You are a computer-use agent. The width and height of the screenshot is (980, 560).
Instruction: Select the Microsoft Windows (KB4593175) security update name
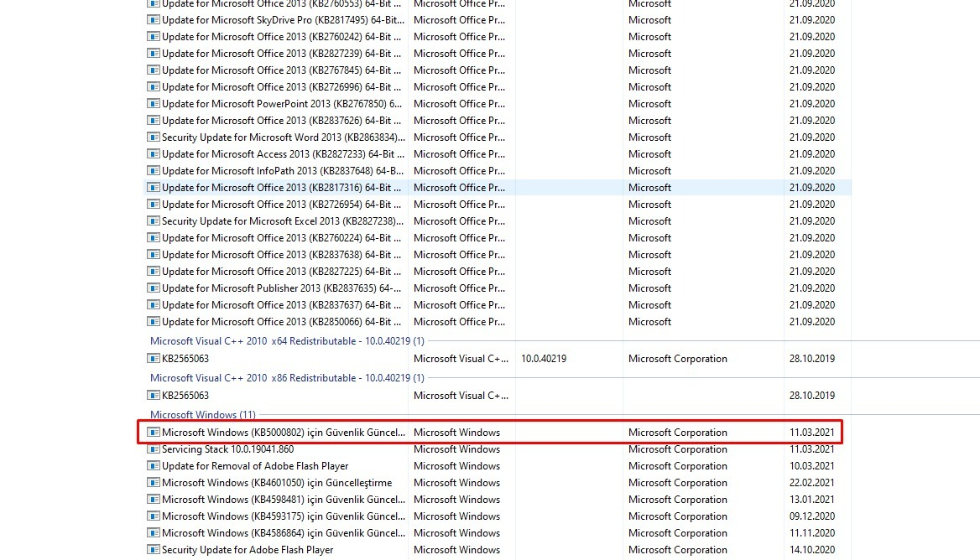coord(283,516)
